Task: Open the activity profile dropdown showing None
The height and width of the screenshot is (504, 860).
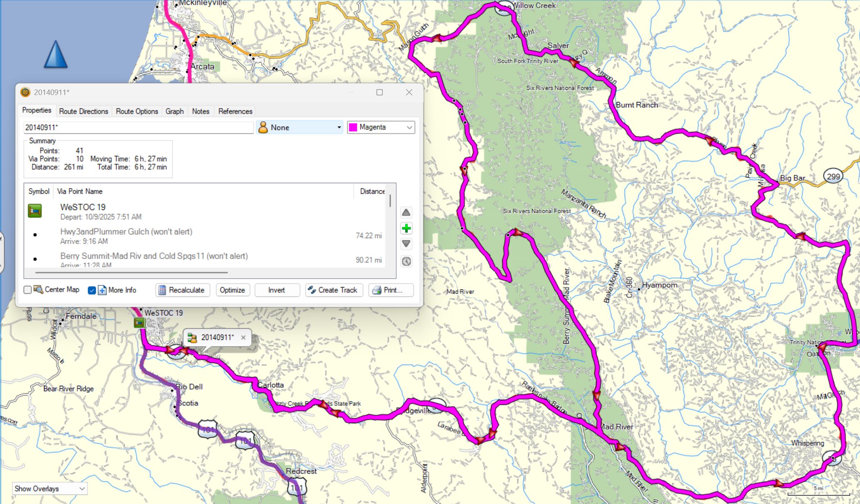Action: click(301, 127)
